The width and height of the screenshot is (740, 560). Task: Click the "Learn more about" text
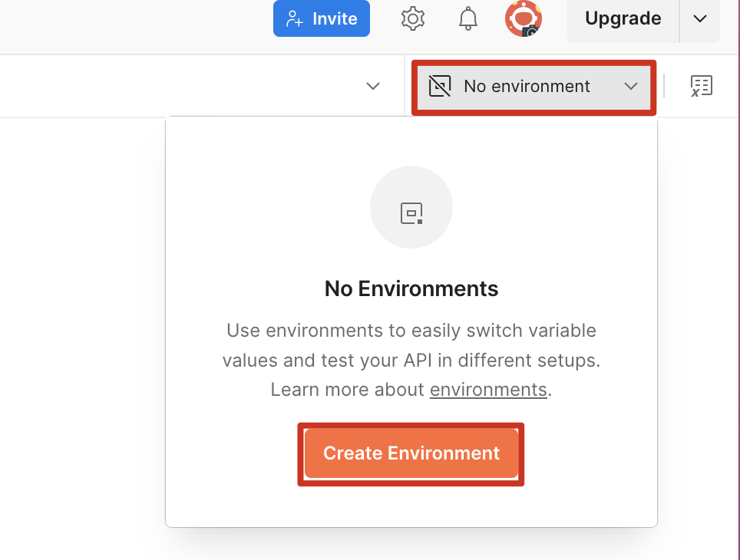(x=348, y=390)
